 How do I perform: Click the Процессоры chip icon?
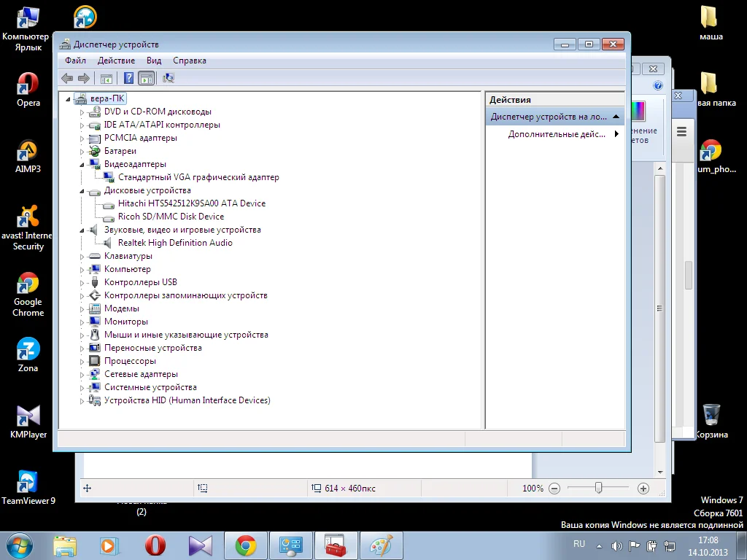pyautogui.click(x=95, y=361)
